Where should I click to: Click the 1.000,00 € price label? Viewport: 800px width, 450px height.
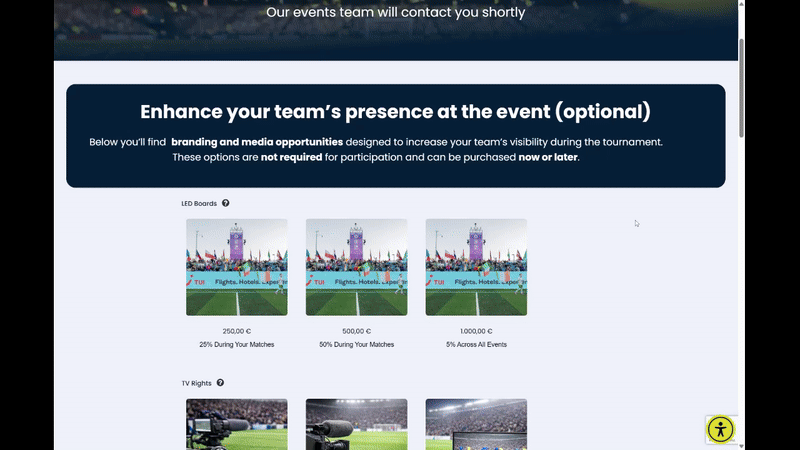coord(476,331)
